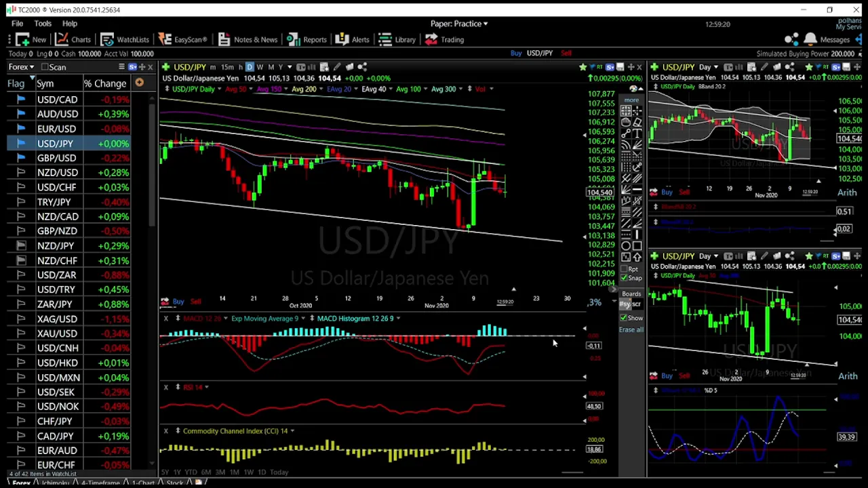Screen dimensions: 868x488
Task: Open the Avg 300 indicator dropdown
Action: pos(460,89)
